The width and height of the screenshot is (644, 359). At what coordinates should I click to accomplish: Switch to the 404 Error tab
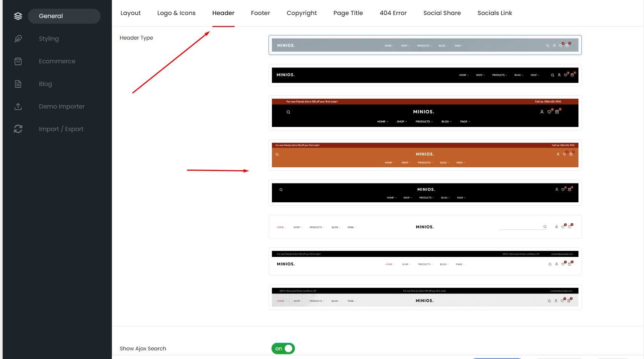[393, 13]
